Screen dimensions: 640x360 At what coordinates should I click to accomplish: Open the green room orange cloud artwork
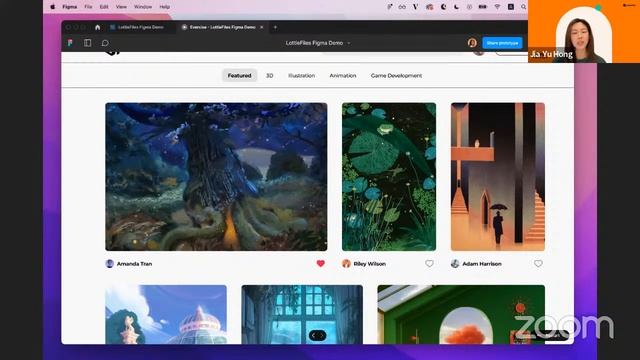click(x=461, y=314)
